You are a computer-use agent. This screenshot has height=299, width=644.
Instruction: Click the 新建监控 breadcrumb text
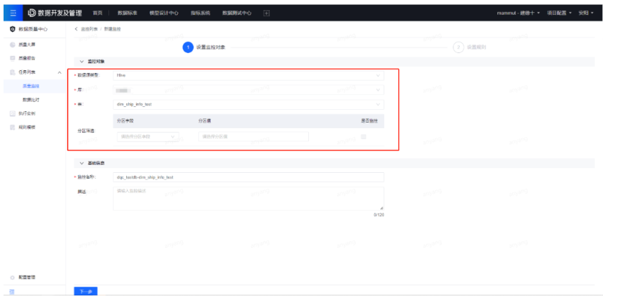coord(112,29)
